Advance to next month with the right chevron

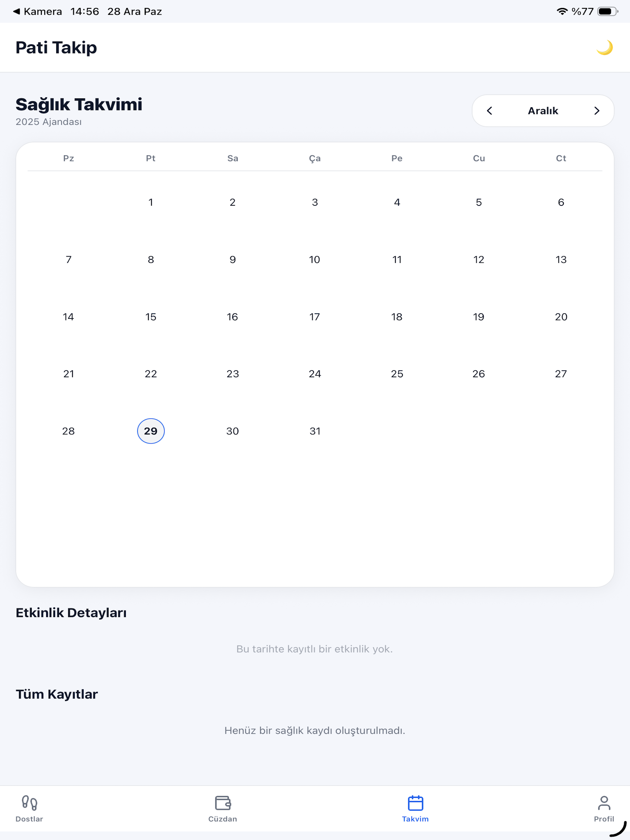[x=596, y=110]
